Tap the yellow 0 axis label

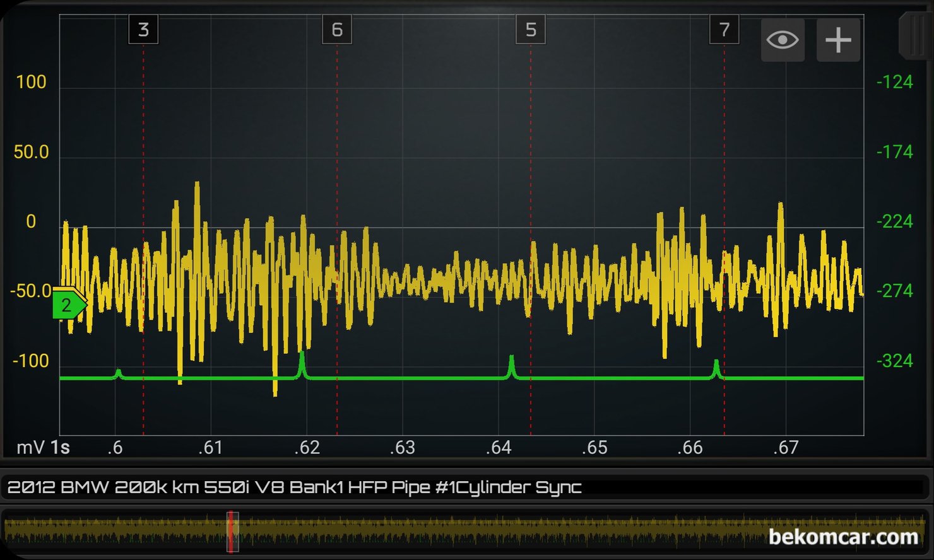(x=31, y=222)
